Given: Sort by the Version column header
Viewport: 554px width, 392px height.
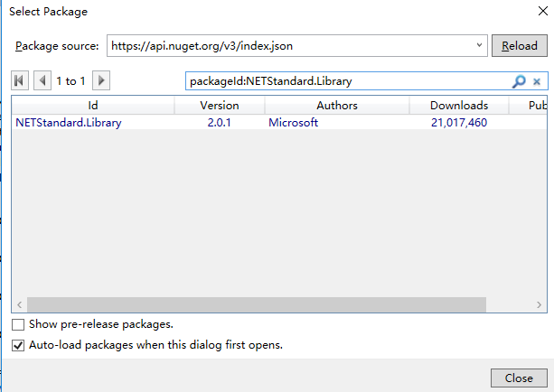Looking at the screenshot, I should tap(220, 106).
